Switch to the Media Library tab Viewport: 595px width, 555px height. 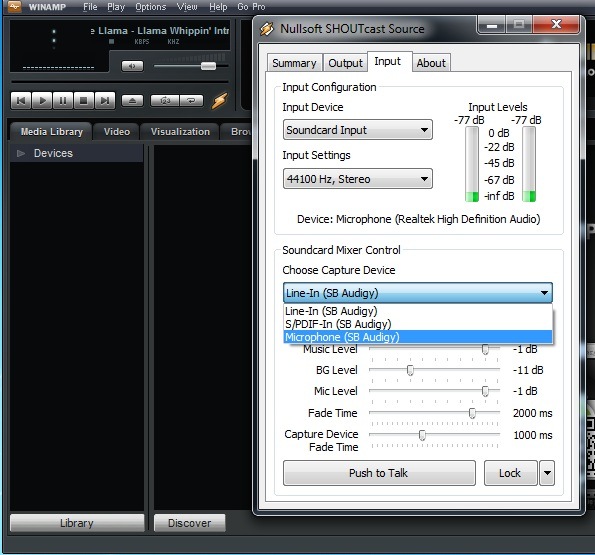click(52, 132)
